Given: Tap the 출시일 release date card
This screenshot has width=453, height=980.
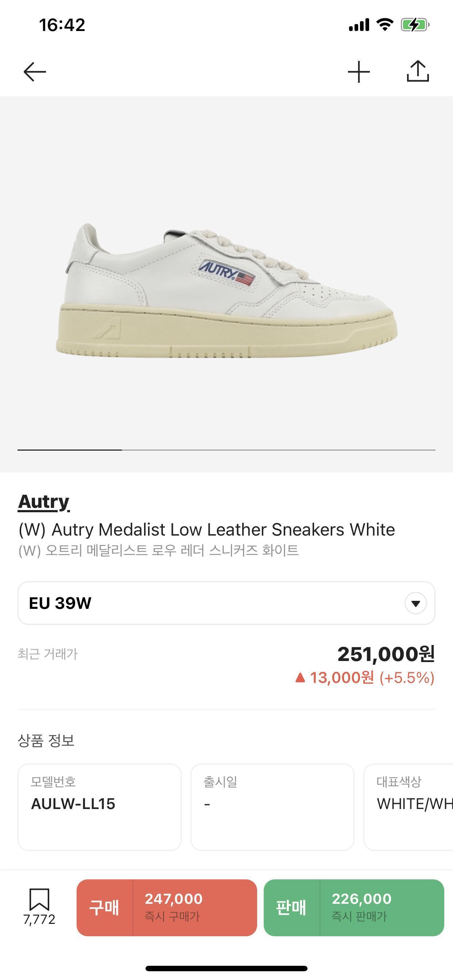Looking at the screenshot, I should tap(272, 806).
